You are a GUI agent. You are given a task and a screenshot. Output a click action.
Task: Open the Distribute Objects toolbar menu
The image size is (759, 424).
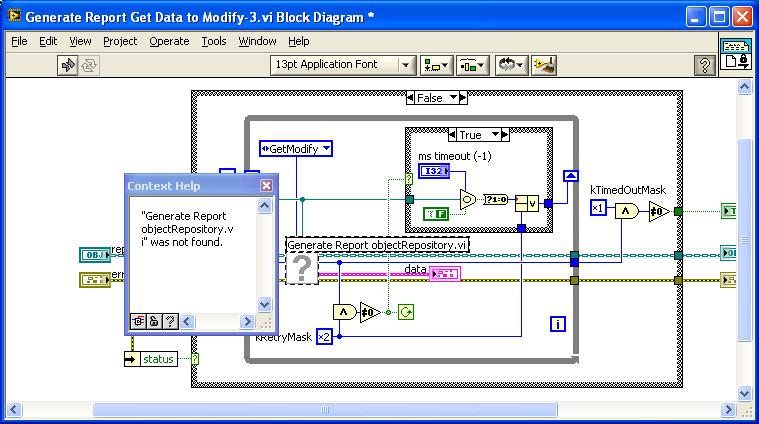(x=472, y=65)
